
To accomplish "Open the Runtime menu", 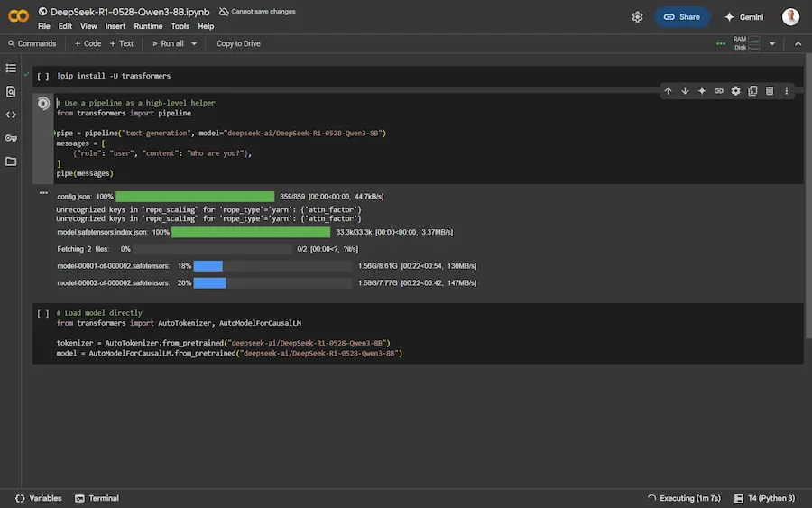I will coord(148,26).
